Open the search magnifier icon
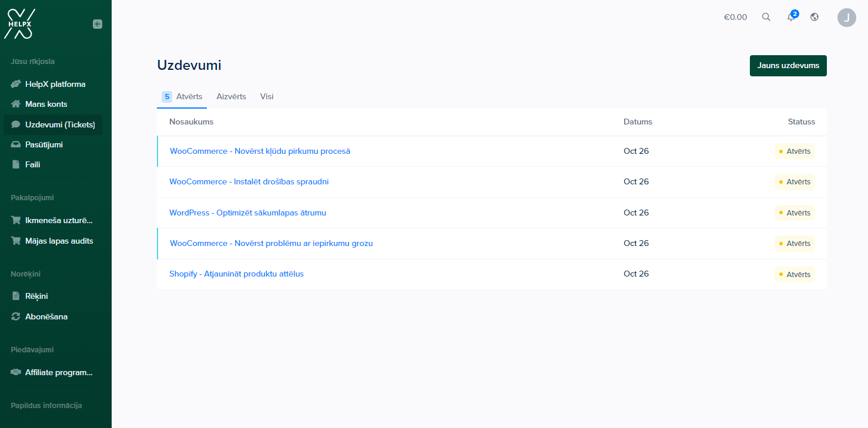Screen dimensions: 868x428 click(x=766, y=17)
